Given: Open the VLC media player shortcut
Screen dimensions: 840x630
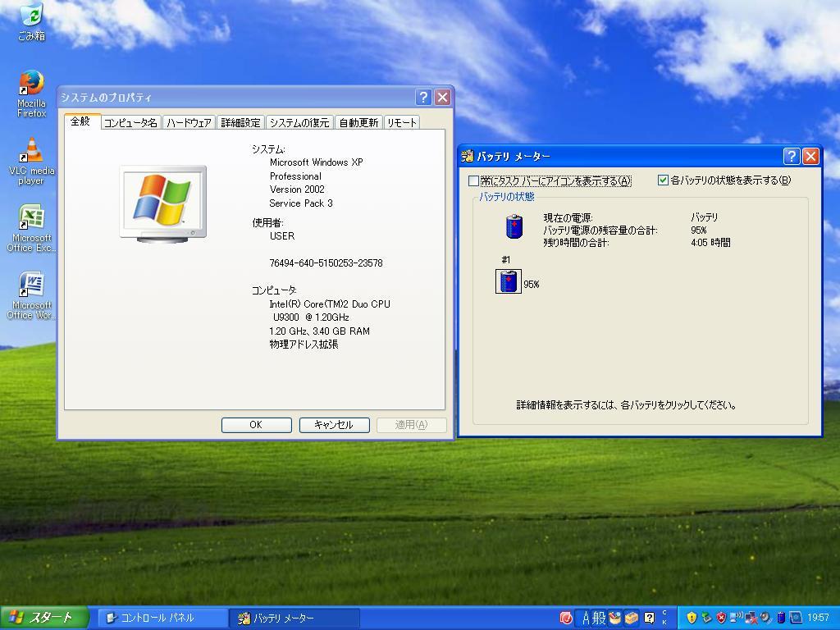Looking at the screenshot, I should pyautogui.click(x=32, y=162).
